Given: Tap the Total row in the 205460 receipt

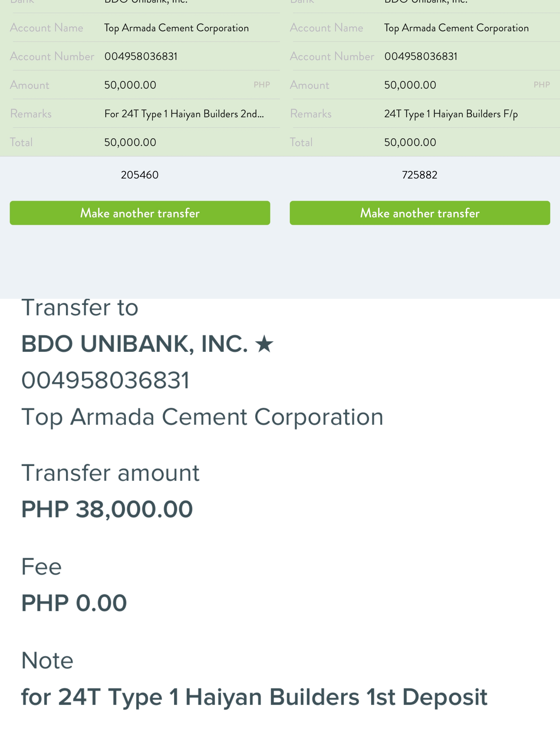Looking at the screenshot, I should (x=130, y=142).
